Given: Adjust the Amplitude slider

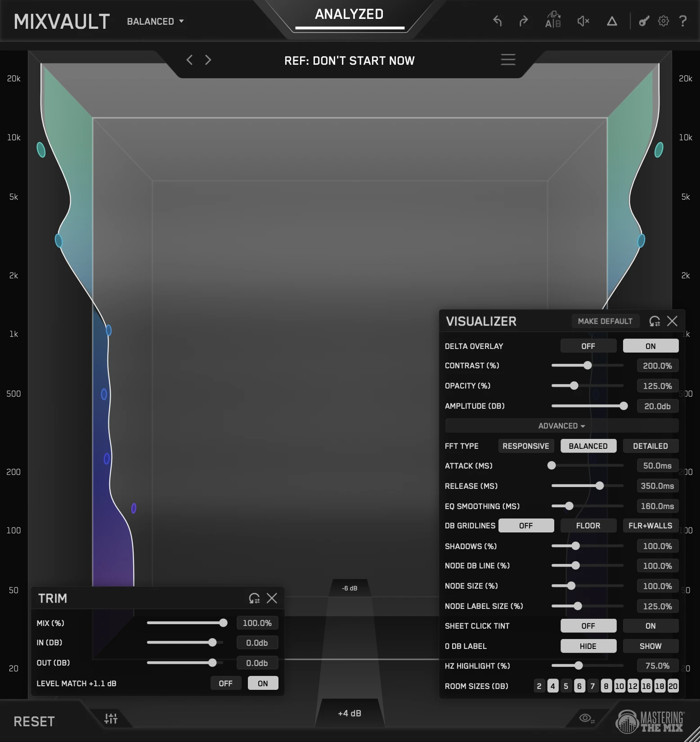Looking at the screenshot, I should [x=588, y=406].
